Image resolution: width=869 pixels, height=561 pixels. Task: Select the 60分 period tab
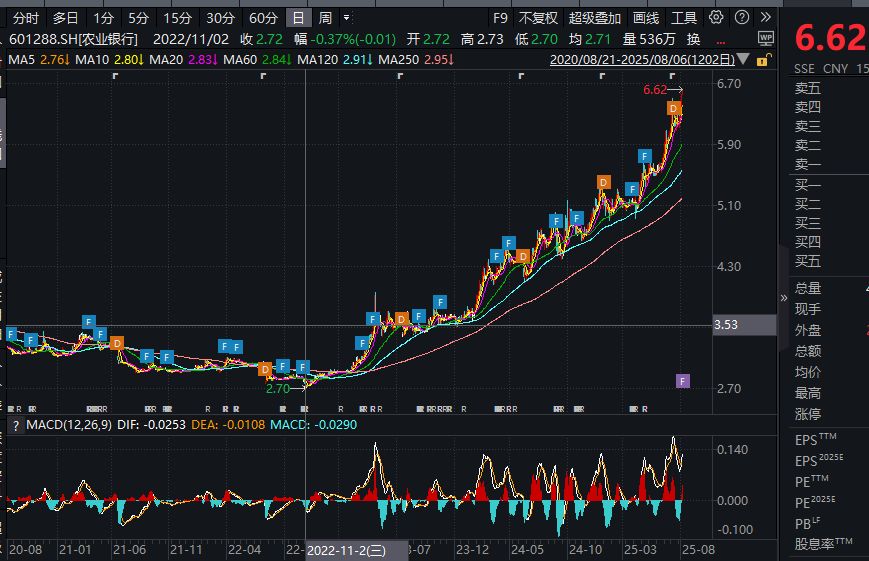[x=263, y=18]
